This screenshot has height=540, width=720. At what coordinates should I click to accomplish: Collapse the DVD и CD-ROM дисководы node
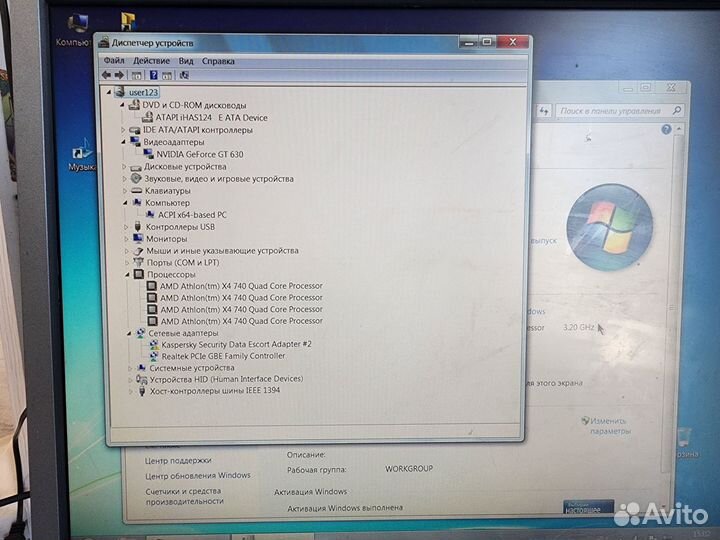point(122,105)
